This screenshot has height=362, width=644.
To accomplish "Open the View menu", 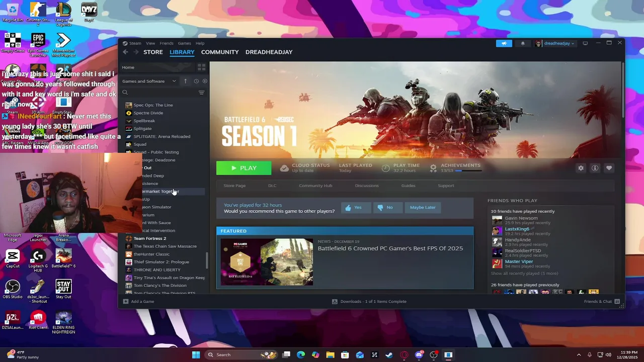I will (150, 43).
